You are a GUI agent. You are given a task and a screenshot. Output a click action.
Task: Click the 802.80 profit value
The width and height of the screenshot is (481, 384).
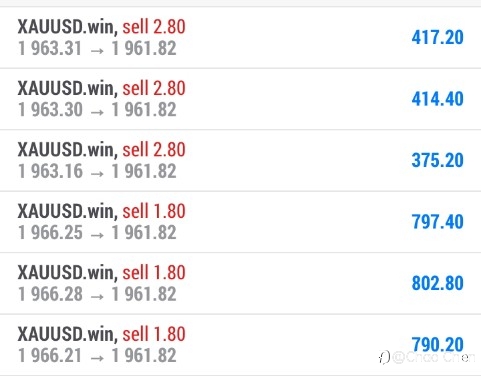[x=437, y=283]
